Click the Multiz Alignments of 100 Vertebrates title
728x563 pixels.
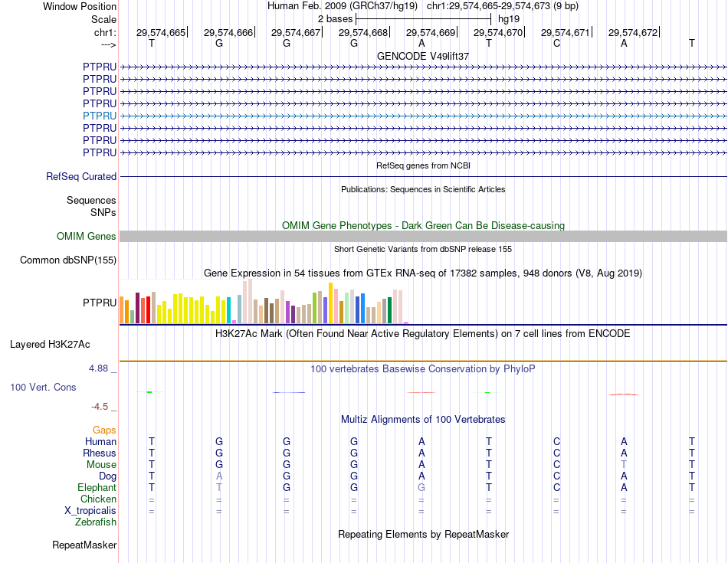tap(423, 420)
